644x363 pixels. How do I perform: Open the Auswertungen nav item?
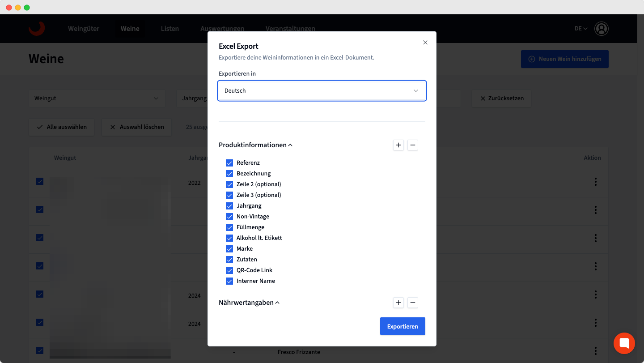click(x=222, y=29)
